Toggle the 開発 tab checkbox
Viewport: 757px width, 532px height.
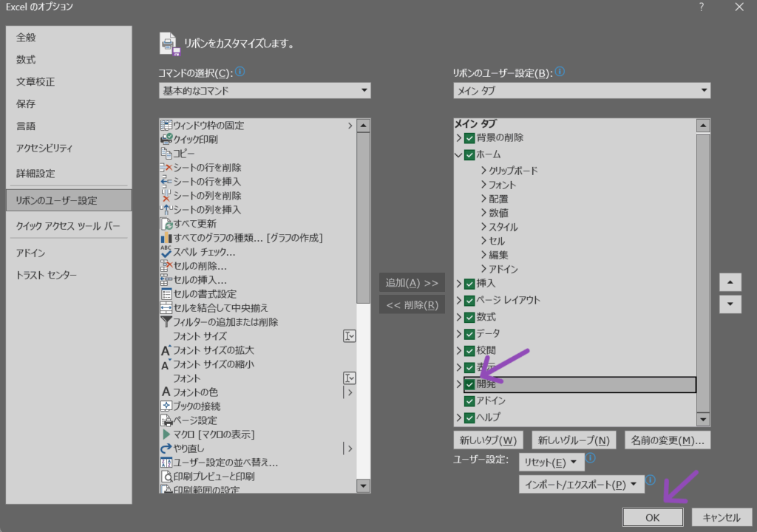[x=469, y=385]
